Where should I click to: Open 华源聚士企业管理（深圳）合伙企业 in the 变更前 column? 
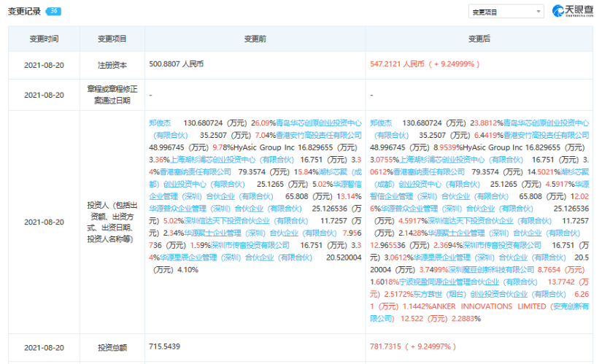(x=261, y=233)
